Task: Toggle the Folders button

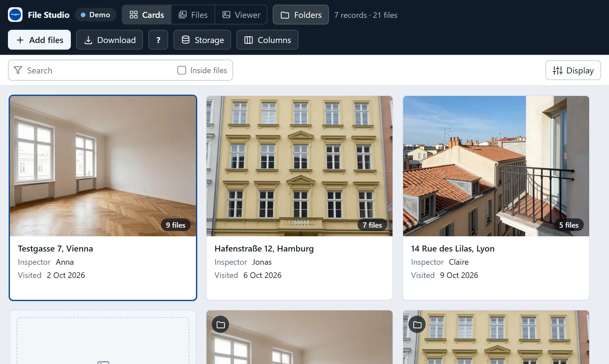Action: 301,15
